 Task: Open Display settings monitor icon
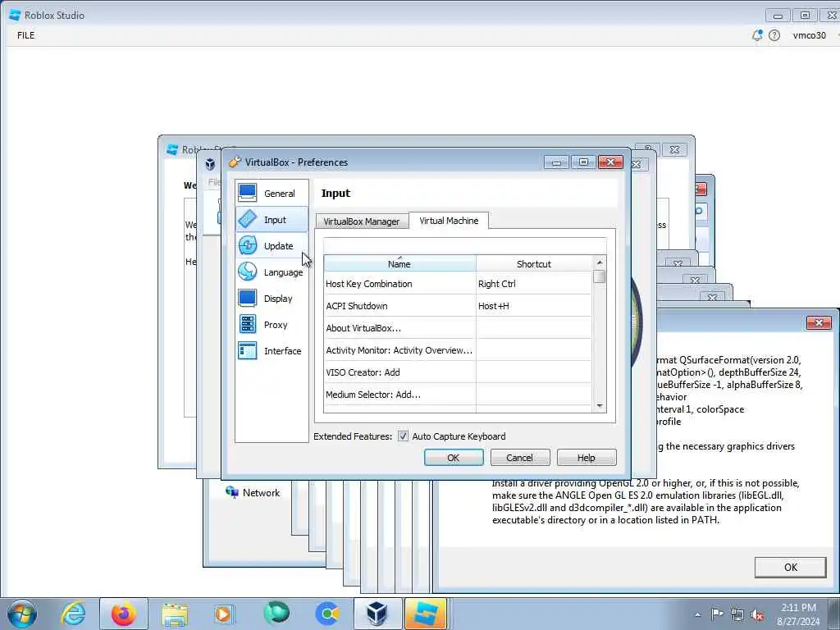tap(248, 299)
